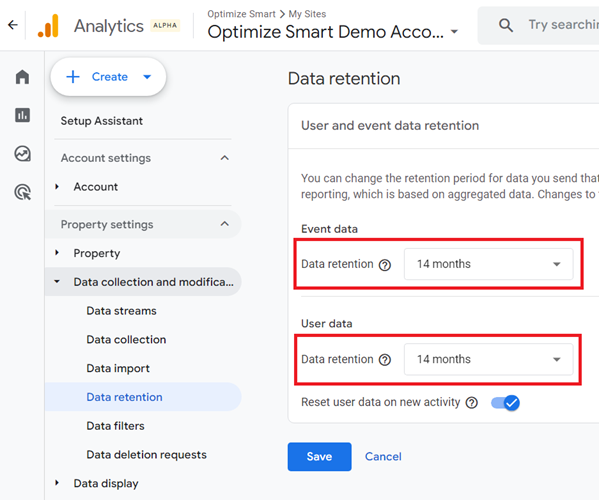Open the Home icon in left rail
Screen dimensions: 599x500
click(22, 77)
